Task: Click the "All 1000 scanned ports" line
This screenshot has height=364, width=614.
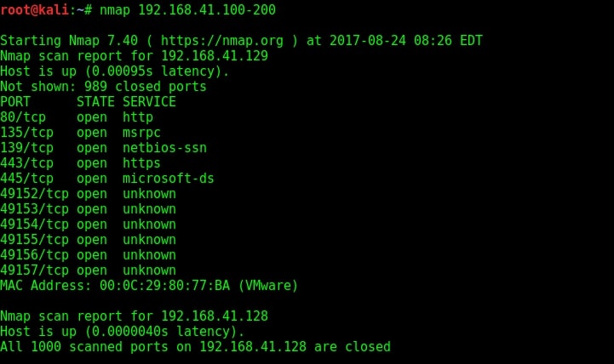Action: click(x=195, y=347)
